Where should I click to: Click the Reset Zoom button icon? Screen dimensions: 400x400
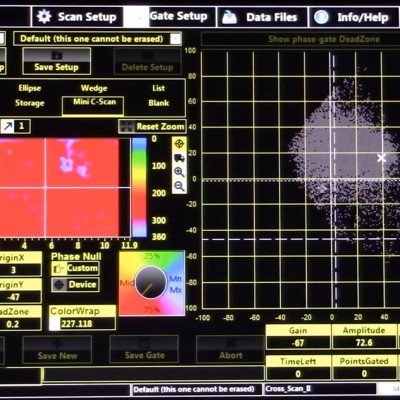coord(127,126)
